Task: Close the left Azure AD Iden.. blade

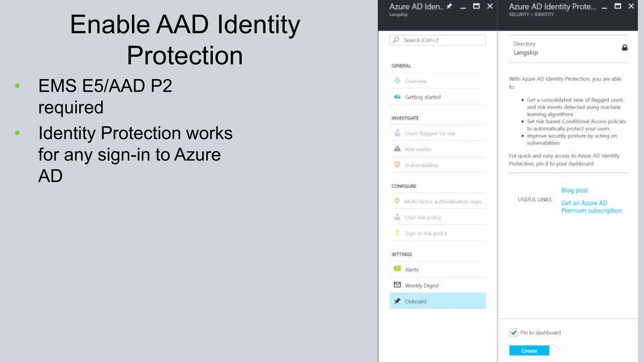Action: tap(490, 6)
